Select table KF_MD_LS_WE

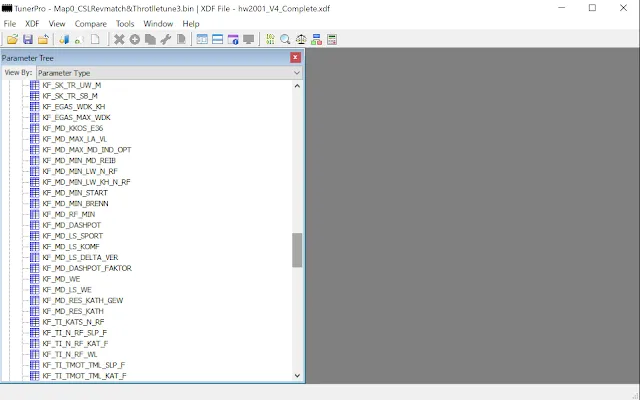click(x=67, y=290)
